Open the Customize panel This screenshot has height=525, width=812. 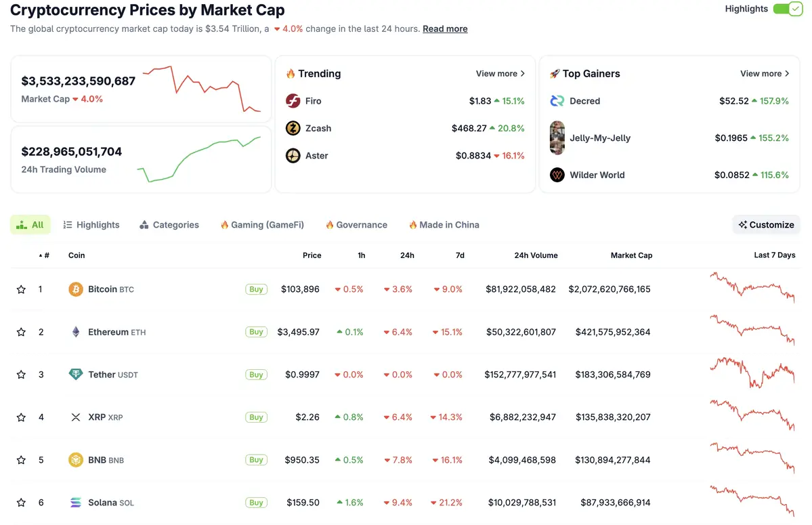point(766,224)
